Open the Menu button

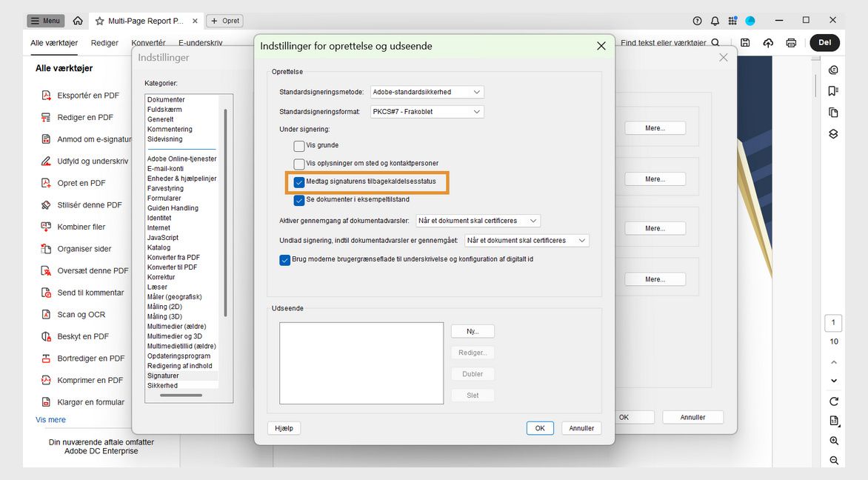[x=45, y=21]
